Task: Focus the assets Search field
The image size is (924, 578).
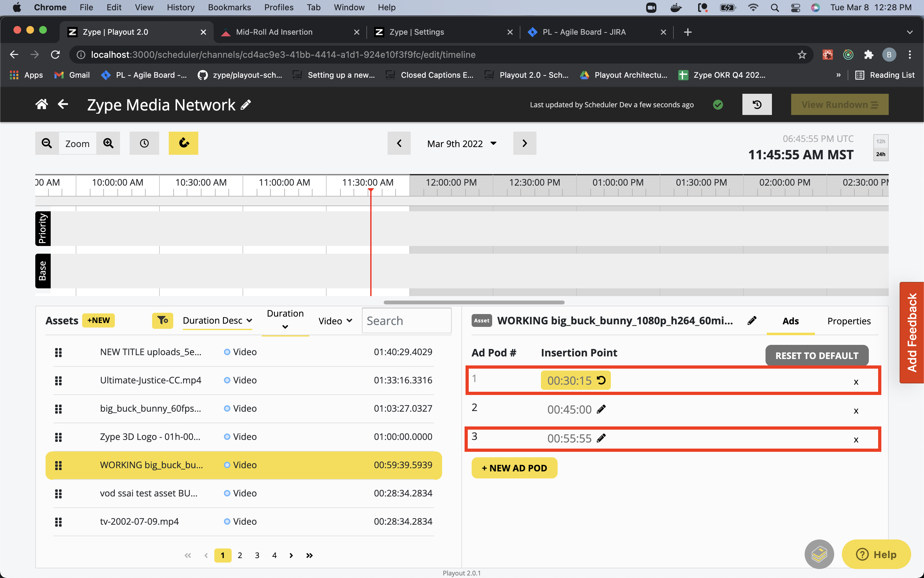Action: (406, 321)
